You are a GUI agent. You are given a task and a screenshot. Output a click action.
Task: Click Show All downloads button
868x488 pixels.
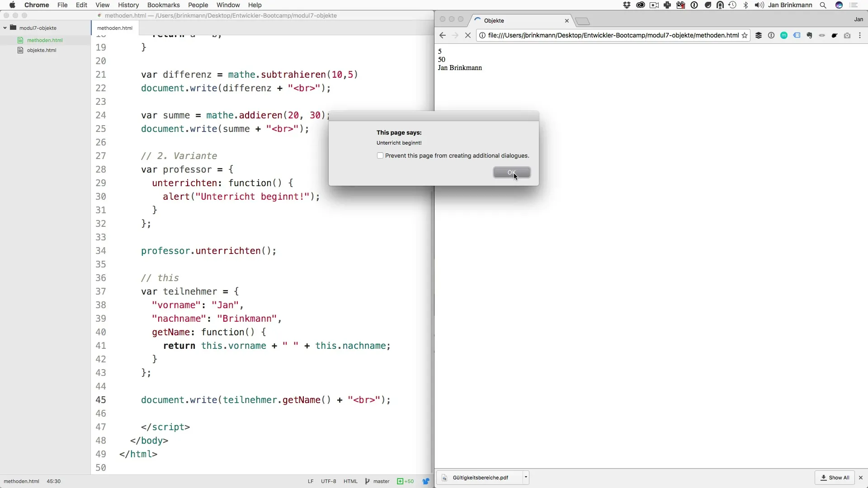pyautogui.click(x=835, y=478)
